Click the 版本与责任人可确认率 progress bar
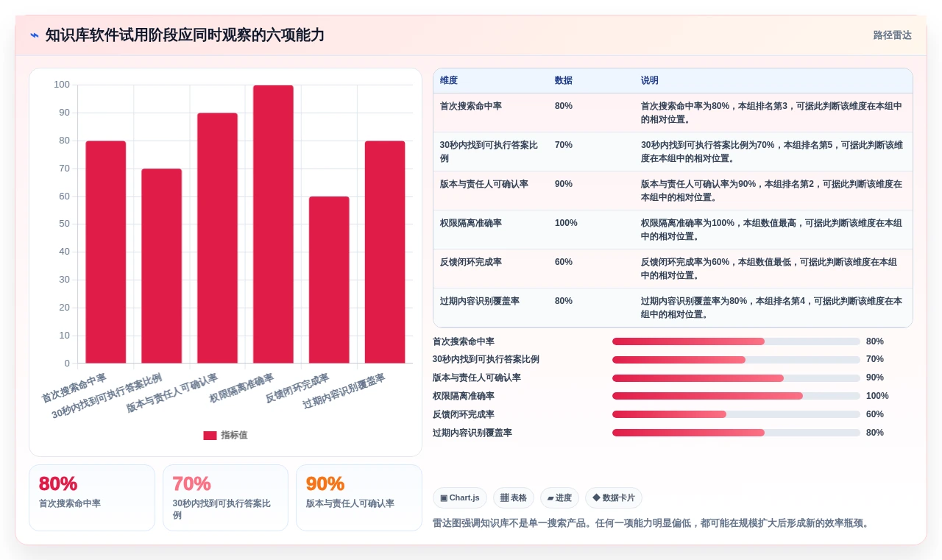942x560 pixels. click(x=736, y=378)
